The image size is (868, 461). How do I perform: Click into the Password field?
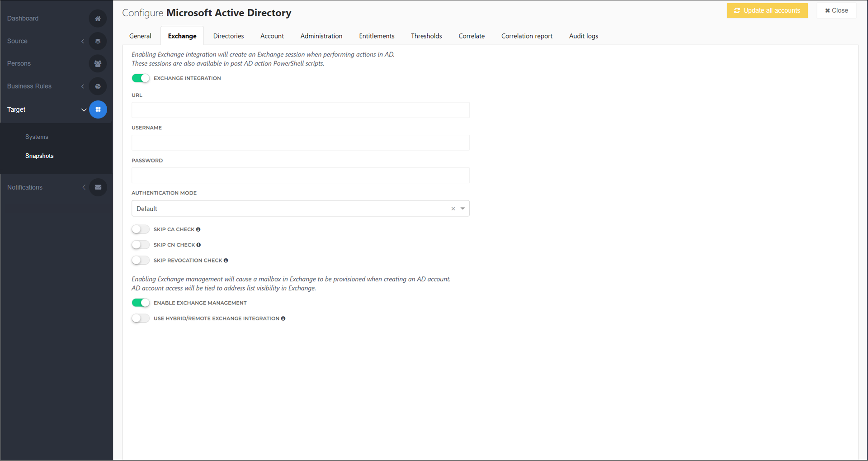[x=301, y=175]
